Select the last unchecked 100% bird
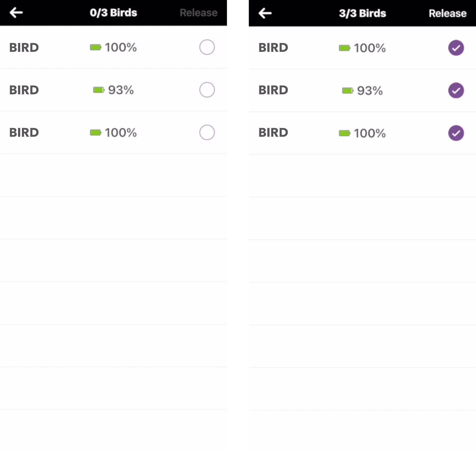The height and width of the screenshot is (451, 476). (207, 132)
